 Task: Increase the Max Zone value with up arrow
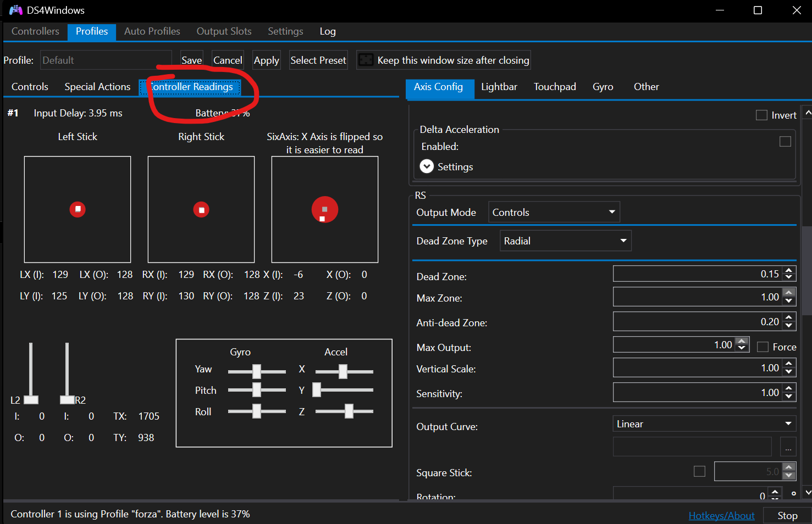pos(789,293)
